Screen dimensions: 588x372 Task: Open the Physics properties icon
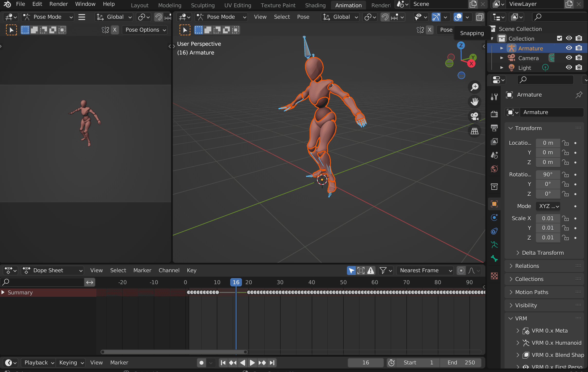coord(494,218)
